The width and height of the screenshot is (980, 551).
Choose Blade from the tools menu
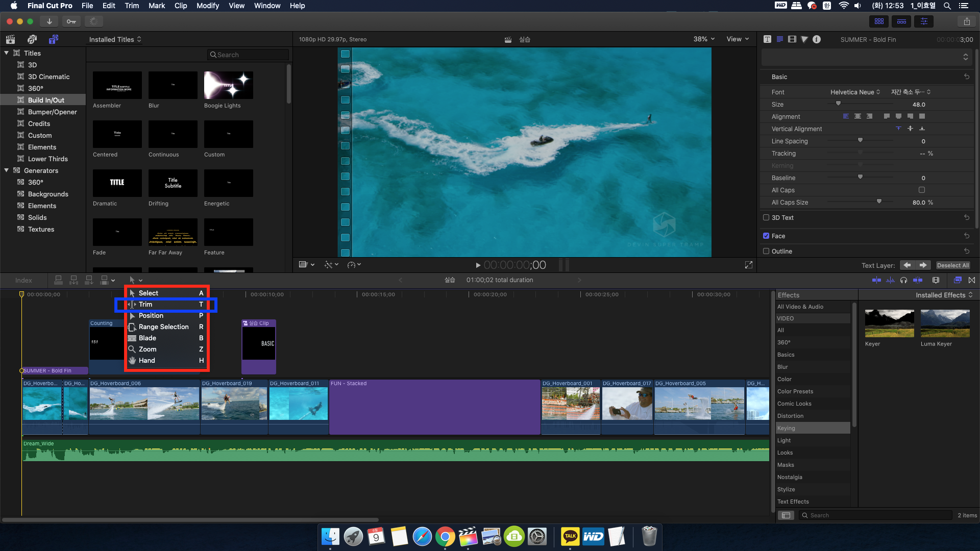[x=148, y=338]
